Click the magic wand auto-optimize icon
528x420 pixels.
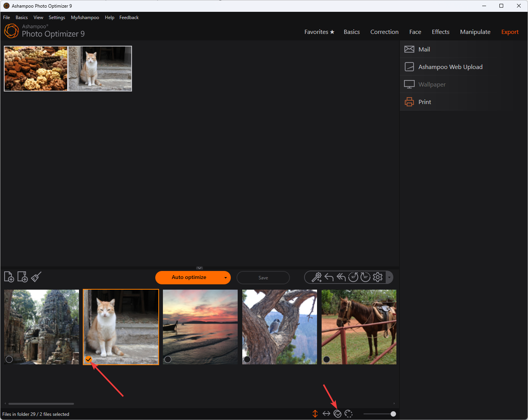[316, 277]
